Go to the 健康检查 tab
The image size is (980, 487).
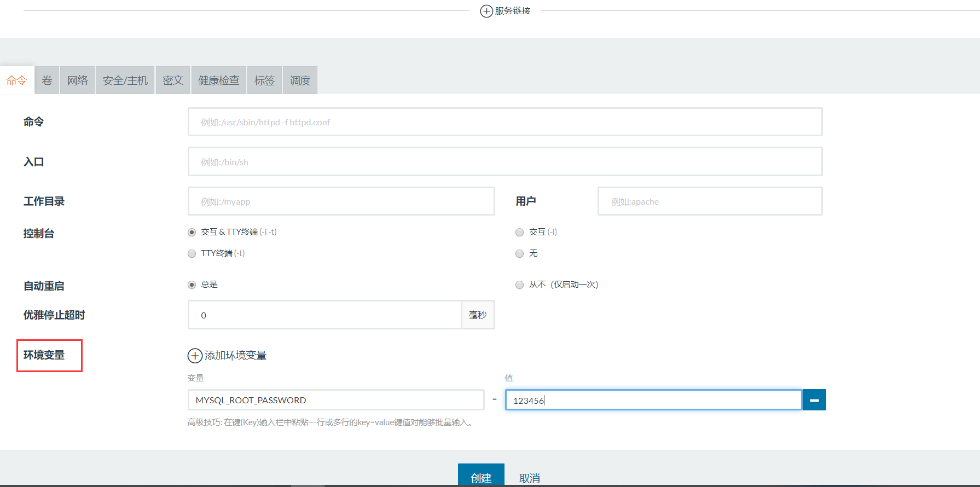219,80
